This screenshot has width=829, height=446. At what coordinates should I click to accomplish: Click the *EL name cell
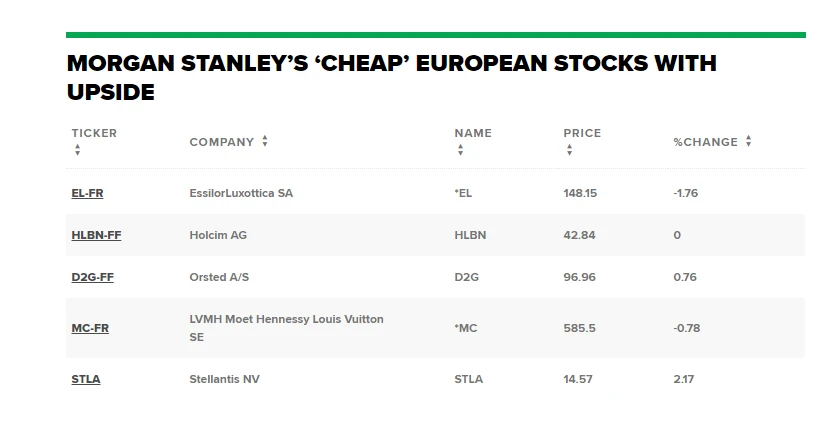point(463,193)
